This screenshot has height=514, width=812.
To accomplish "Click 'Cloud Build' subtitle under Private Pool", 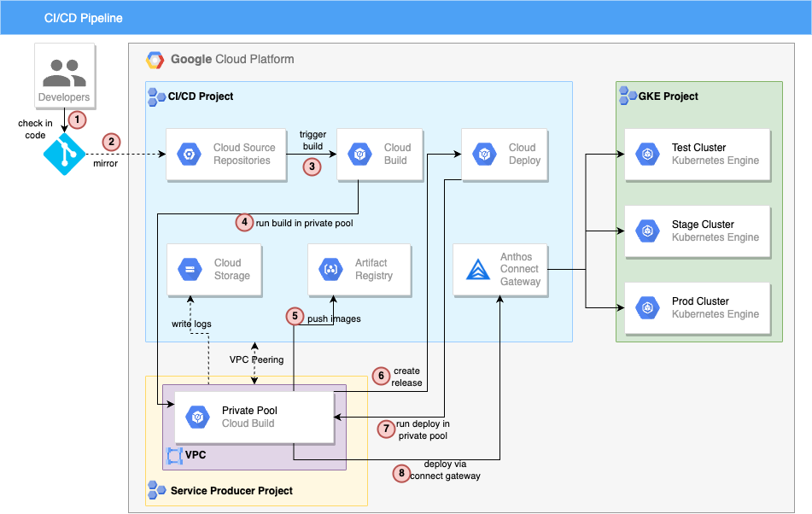I will pyautogui.click(x=248, y=423).
